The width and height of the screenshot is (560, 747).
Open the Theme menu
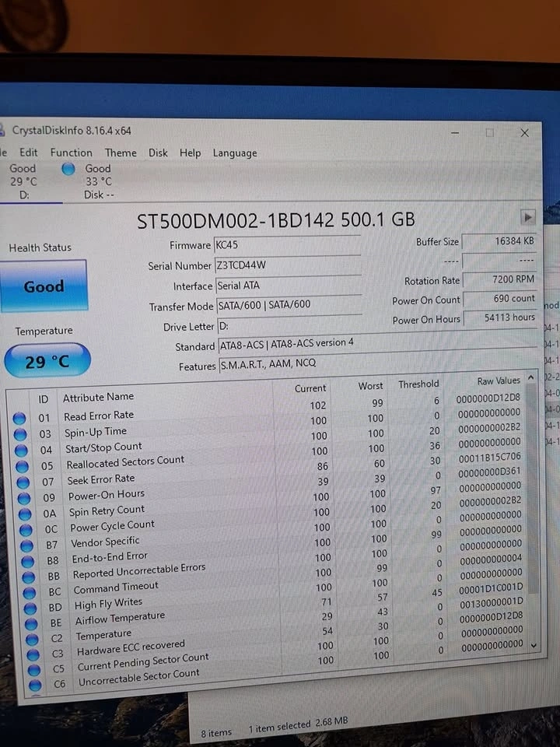pyautogui.click(x=121, y=153)
